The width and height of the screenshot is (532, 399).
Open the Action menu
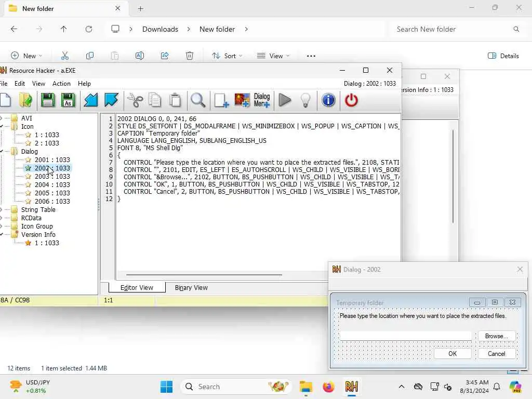click(x=61, y=84)
